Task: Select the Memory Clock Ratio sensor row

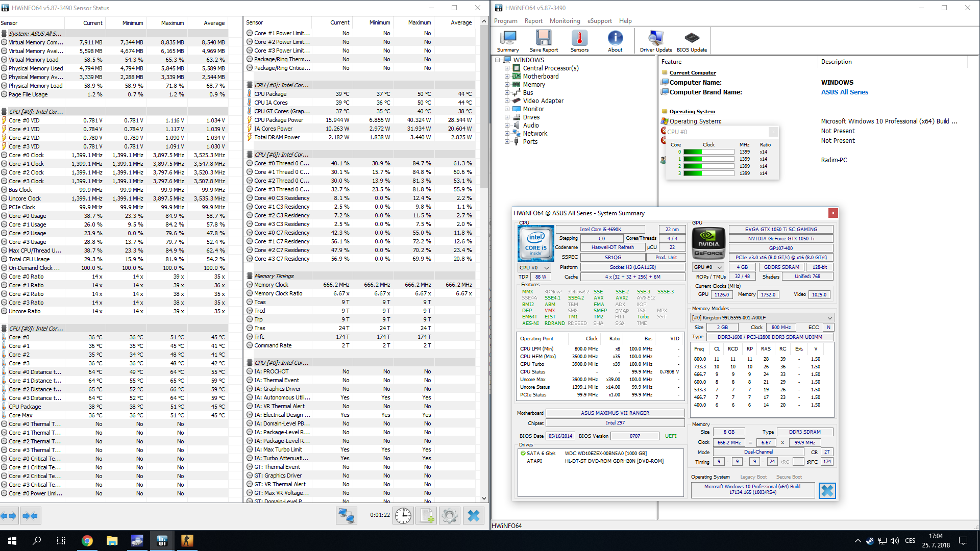Action: (x=360, y=293)
